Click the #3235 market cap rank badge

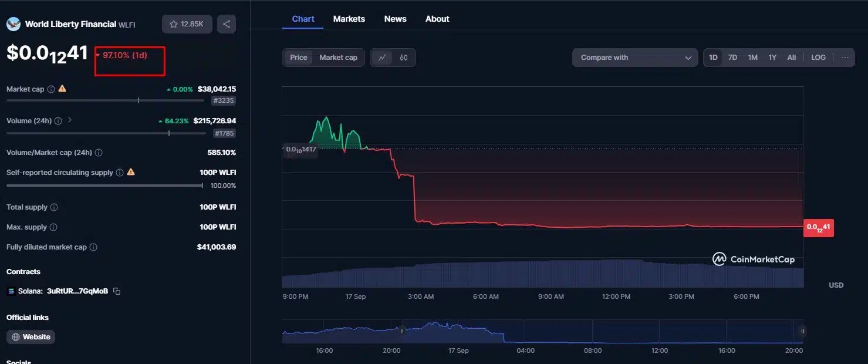tap(224, 101)
